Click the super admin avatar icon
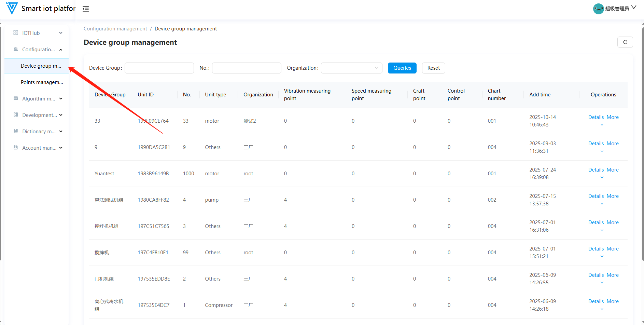The image size is (644, 325). (x=598, y=9)
